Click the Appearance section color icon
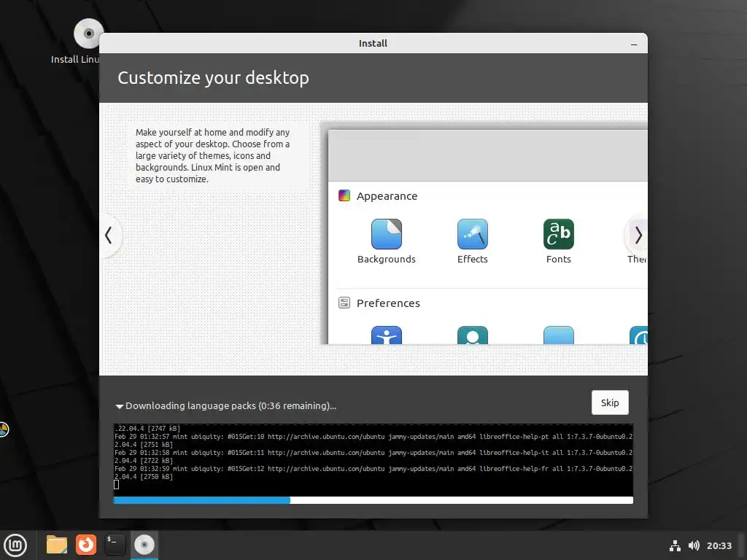Viewport: 747px width, 560px height. coord(344,195)
